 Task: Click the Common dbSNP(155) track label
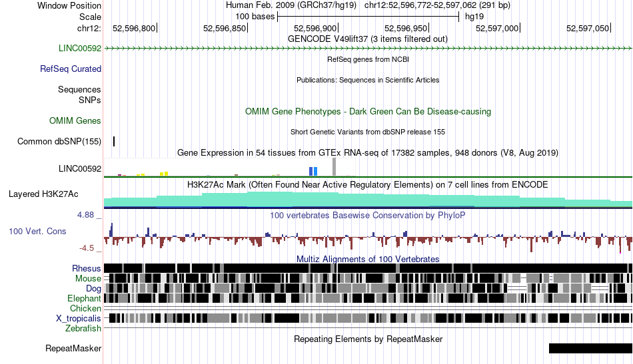(x=59, y=142)
